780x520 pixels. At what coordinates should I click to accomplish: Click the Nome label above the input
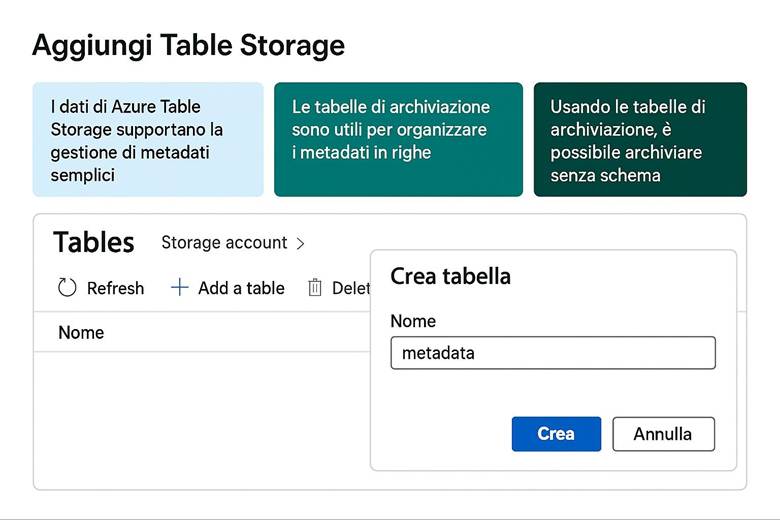click(x=413, y=321)
